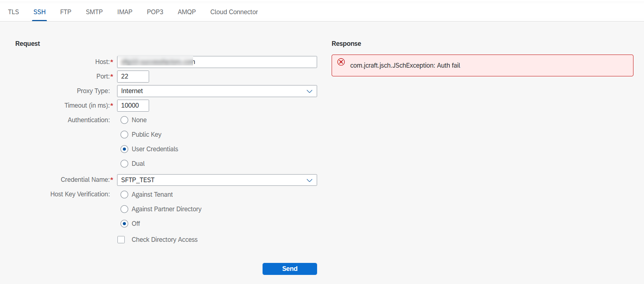Select User Credentials authentication

click(x=124, y=149)
